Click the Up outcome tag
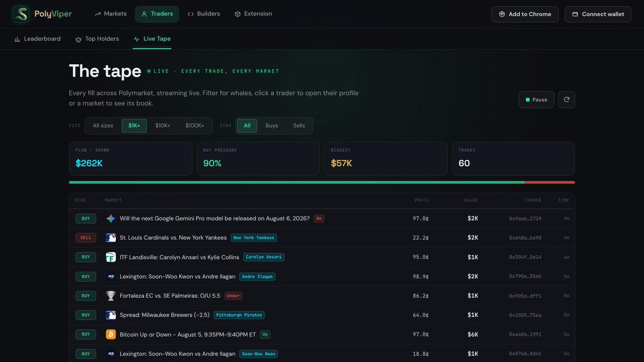The image size is (644, 362). tap(265, 334)
